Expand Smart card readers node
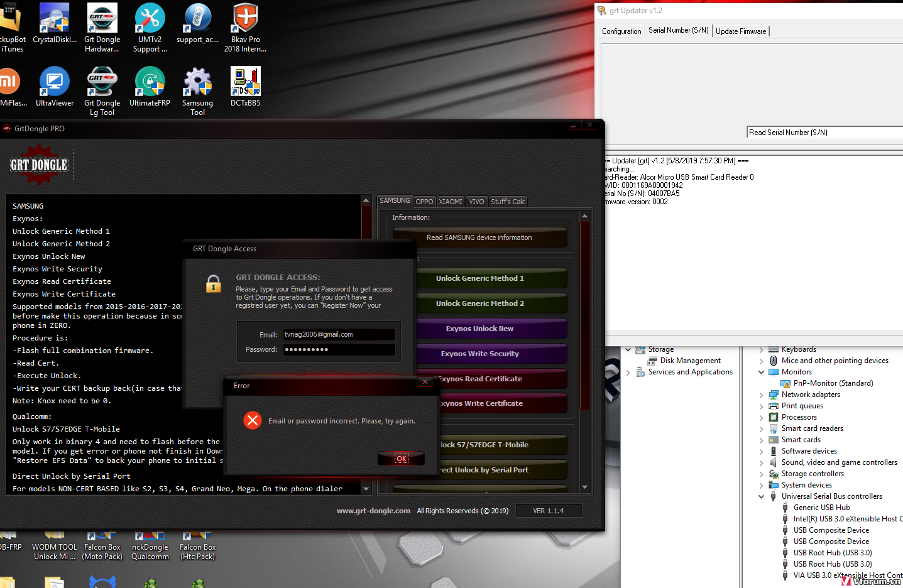The height and width of the screenshot is (588, 903). [x=761, y=429]
